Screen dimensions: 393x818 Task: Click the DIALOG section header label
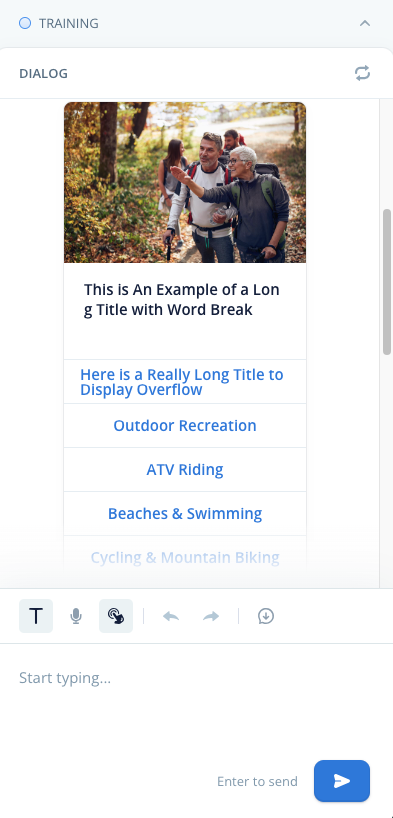[x=43, y=74]
